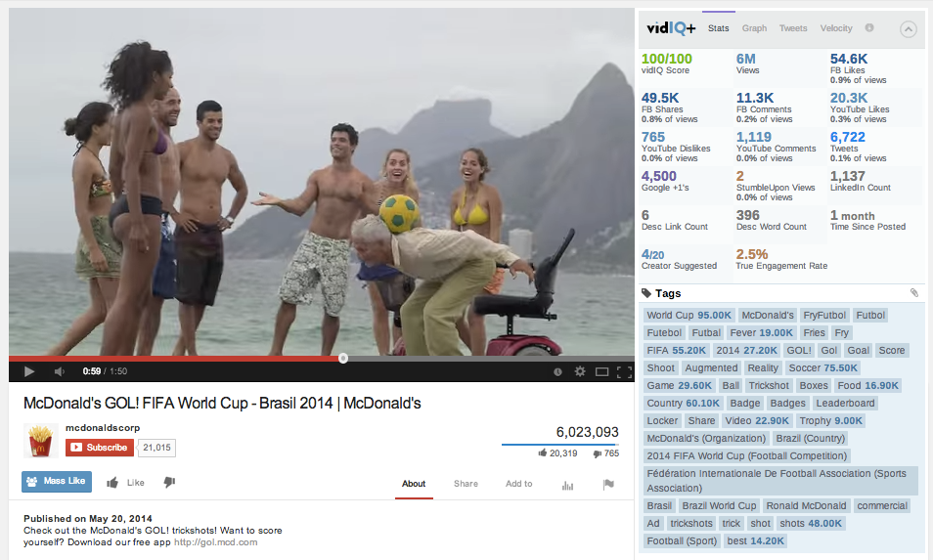Click the Augmented tag
Screen dimensions: 933x560
(711, 368)
